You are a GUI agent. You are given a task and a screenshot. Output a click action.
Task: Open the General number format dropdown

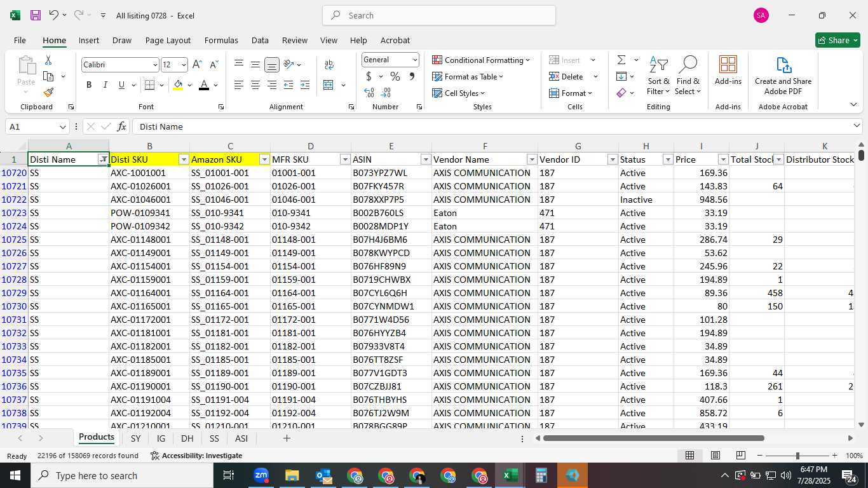tap(415, 60)
